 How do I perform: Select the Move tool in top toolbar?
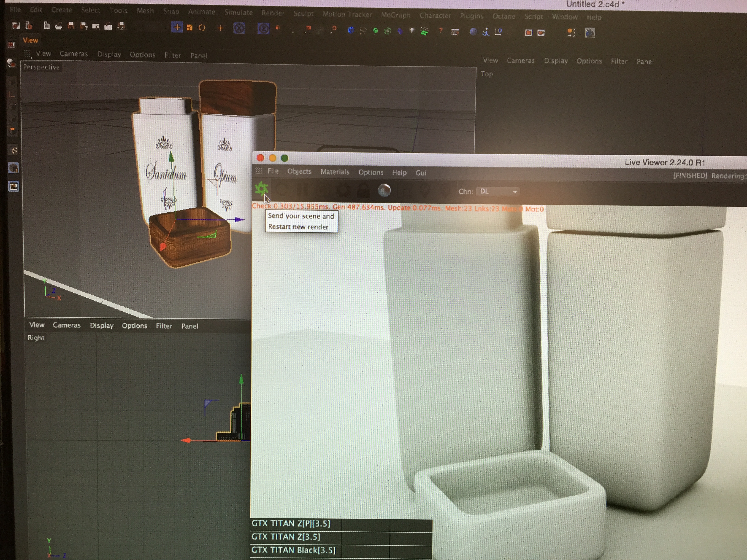[x=177, y=27]
